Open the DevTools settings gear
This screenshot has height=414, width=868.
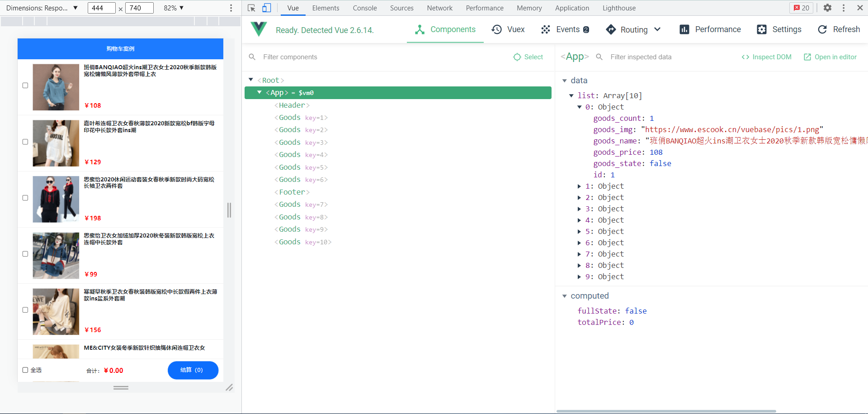pos(827,8)
